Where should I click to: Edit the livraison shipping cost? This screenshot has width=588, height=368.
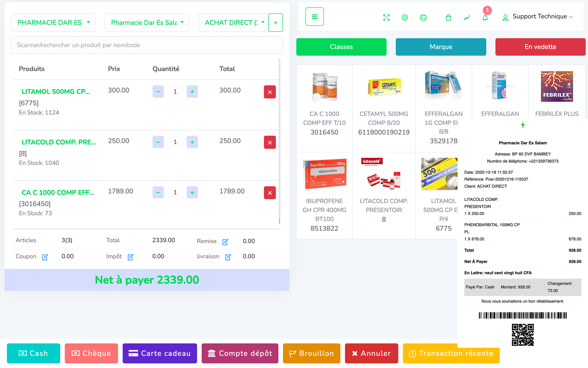coord(228,257)
